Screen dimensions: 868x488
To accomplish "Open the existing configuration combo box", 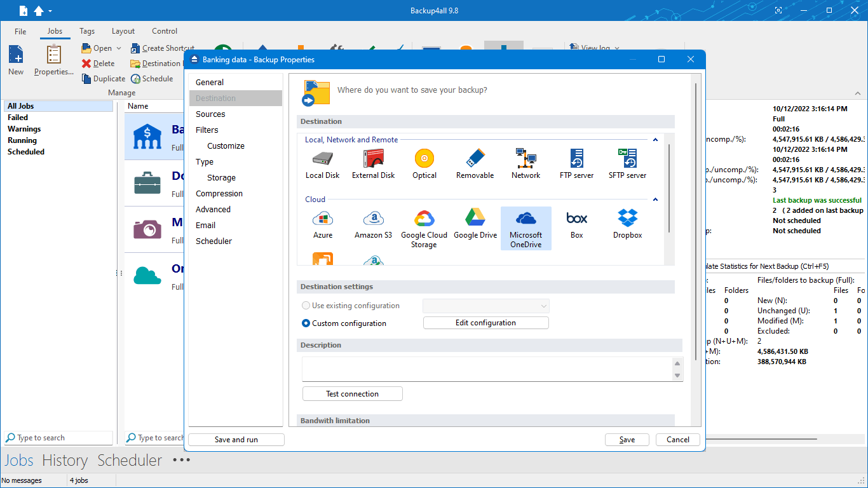I will (486, 306).
